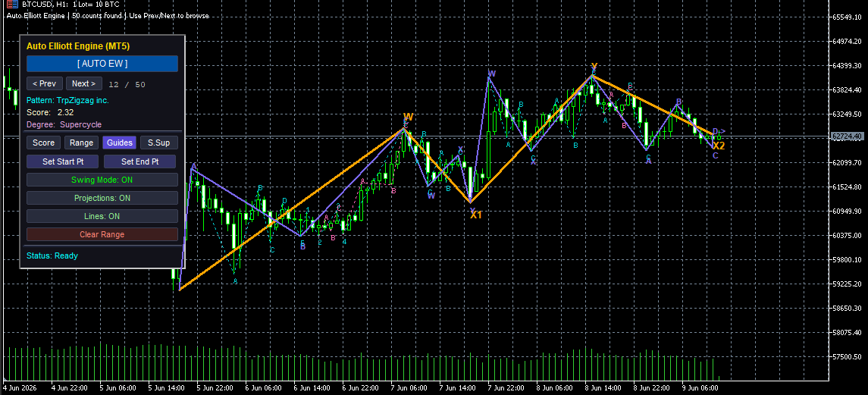The image size is (868, 395).
Task: Click the orange Y wave label
Action: [x=594, y=67]
